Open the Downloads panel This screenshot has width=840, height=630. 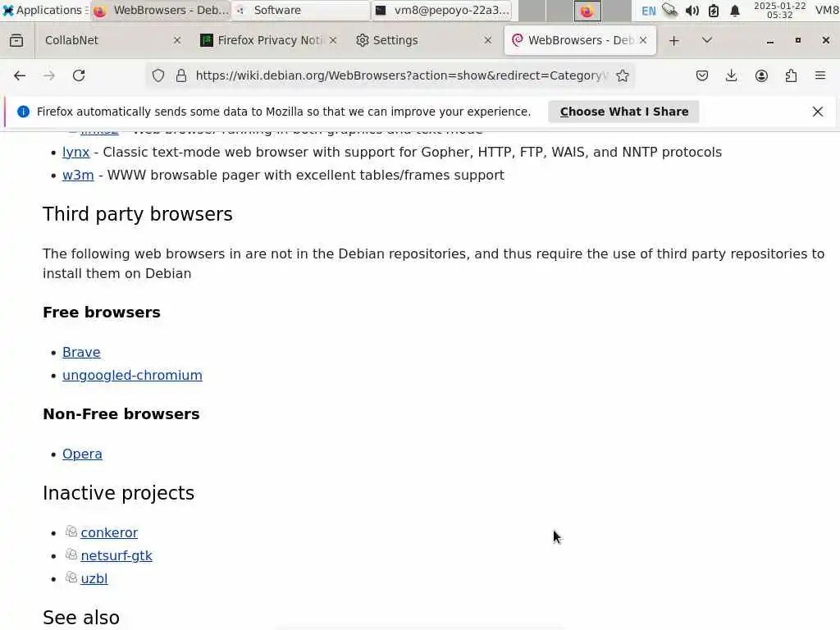[x=731, y=75]
